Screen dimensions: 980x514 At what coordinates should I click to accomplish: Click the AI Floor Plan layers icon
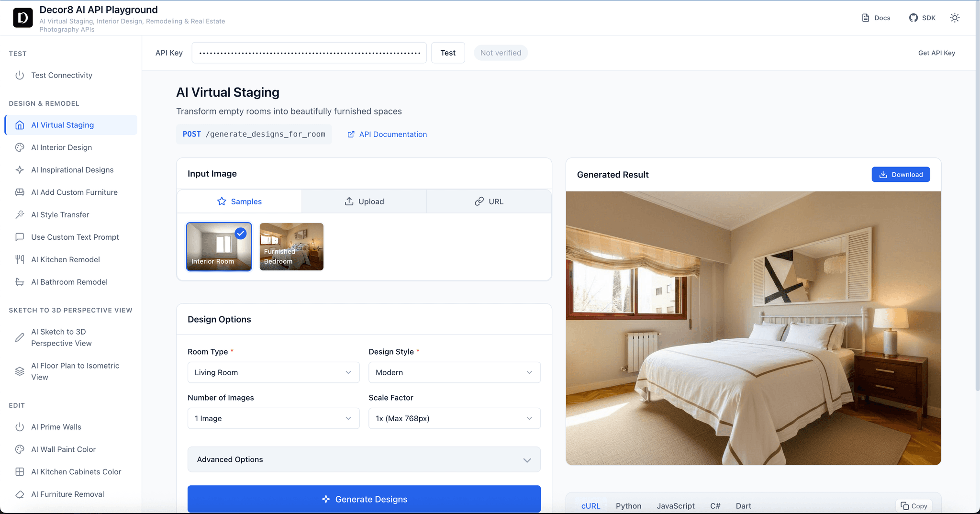click(x=20, y=371)
